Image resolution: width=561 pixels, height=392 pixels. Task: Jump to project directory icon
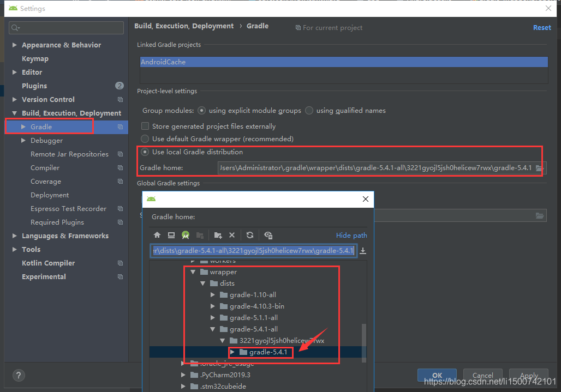coord(186,235)
